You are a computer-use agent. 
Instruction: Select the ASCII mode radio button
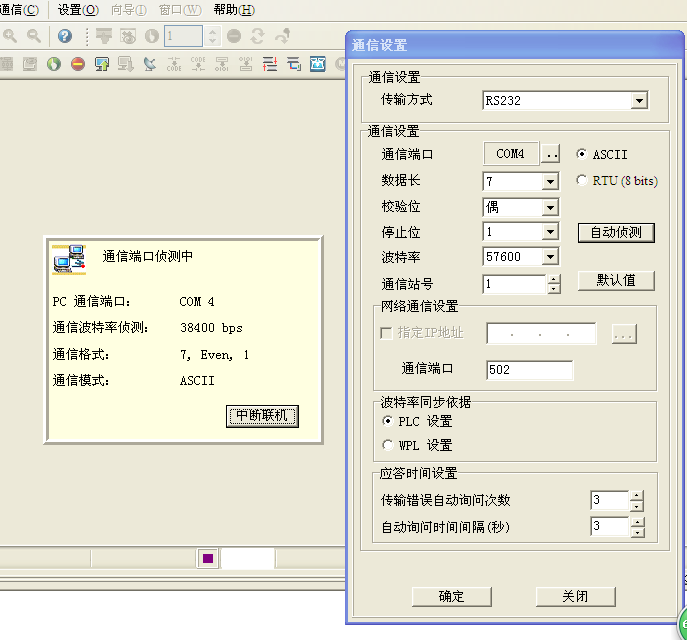coord(582,155)
